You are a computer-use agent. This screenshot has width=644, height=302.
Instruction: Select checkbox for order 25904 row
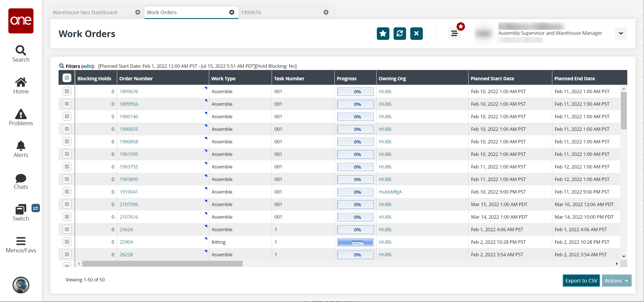pos(67,242)
